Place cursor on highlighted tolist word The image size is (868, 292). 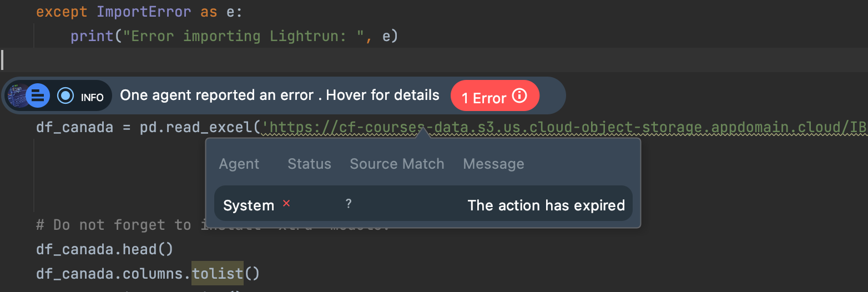tap(218, 273)
